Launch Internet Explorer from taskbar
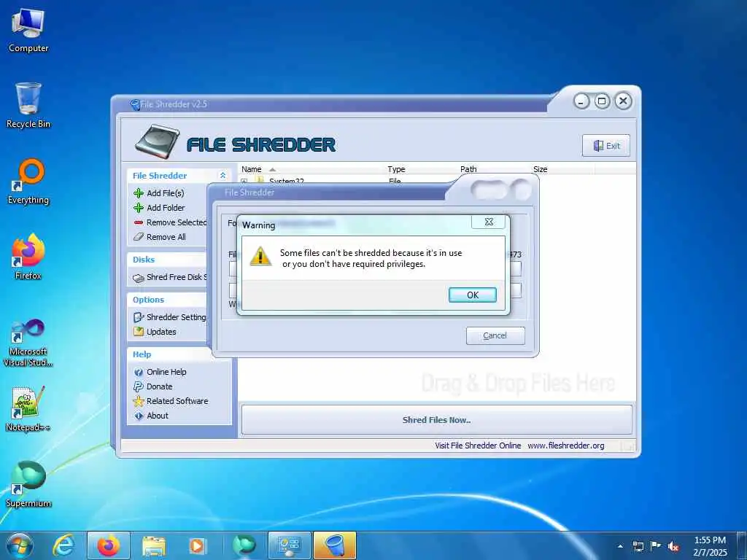 (63, 545)
